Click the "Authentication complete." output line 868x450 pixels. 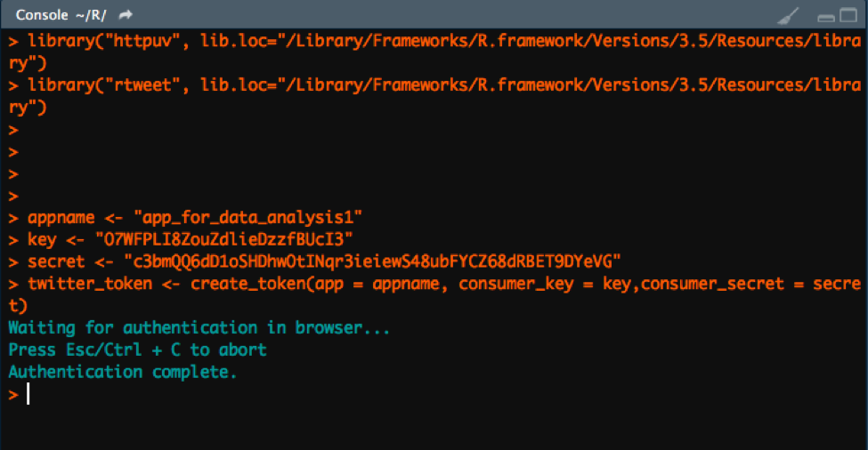point(123,373)
